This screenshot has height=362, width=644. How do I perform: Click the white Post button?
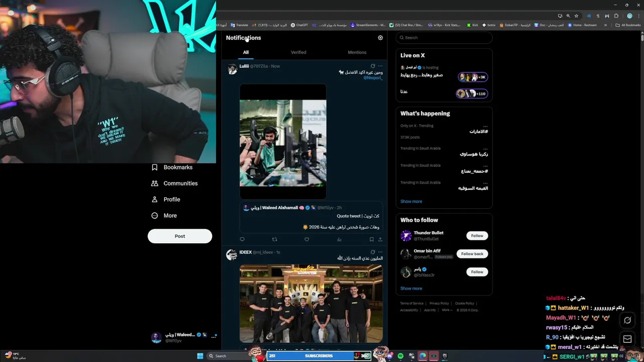180,236
